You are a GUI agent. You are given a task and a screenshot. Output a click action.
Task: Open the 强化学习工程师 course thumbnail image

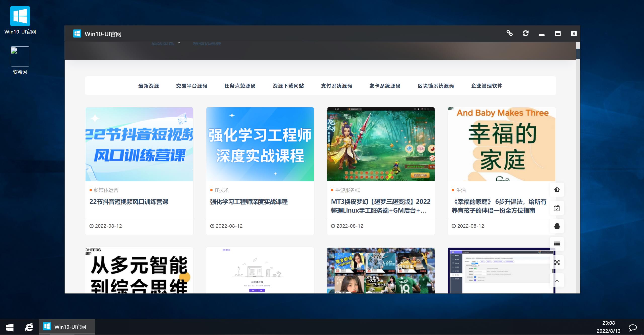[260, 144]
